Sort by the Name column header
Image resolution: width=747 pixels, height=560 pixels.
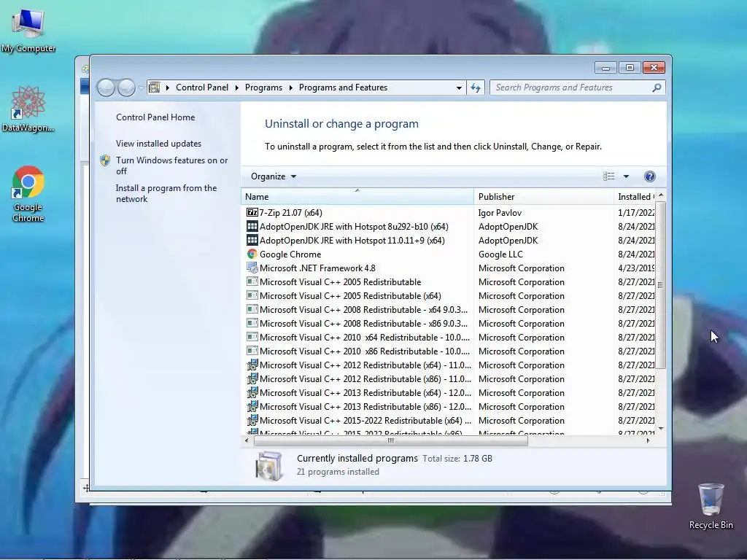[x=357, y=197]
